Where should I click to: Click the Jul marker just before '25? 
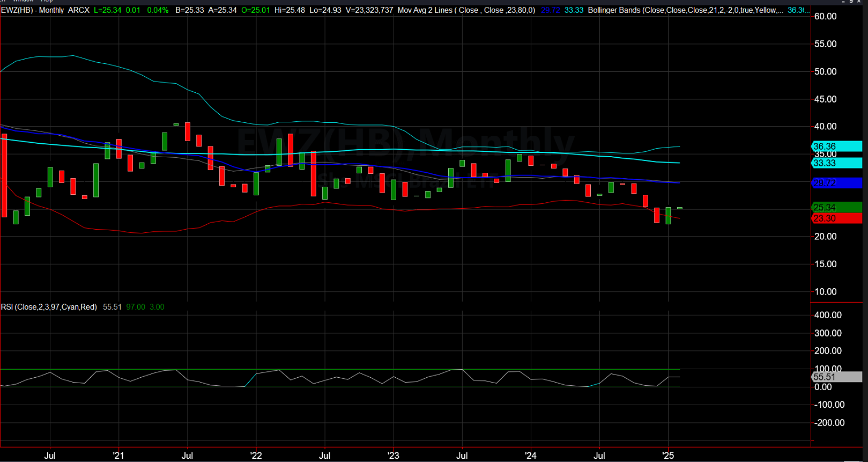pyautogui.click(x=599, y=456)
